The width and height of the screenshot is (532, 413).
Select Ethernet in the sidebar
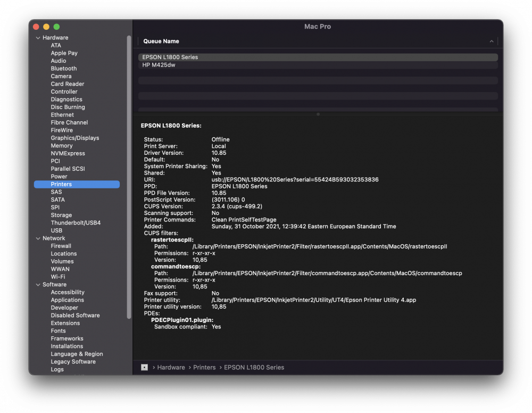click(x=62, y=115)
